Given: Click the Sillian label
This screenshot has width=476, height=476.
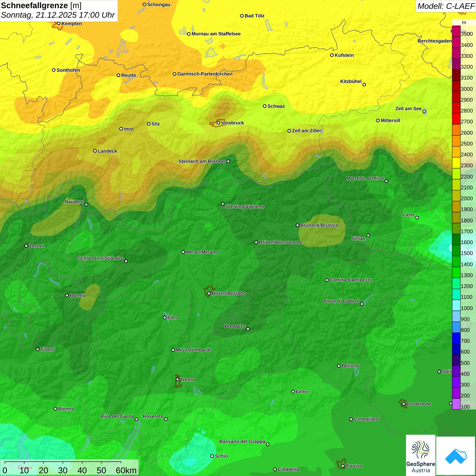Looking at the screenshot, I should pyautogui.click(x=358, y=238).
